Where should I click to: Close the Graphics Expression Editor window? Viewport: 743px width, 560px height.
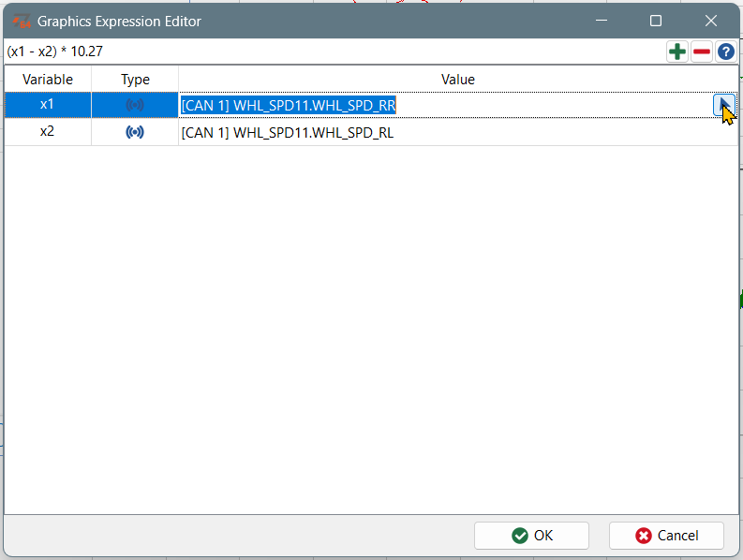coord(711,21)
